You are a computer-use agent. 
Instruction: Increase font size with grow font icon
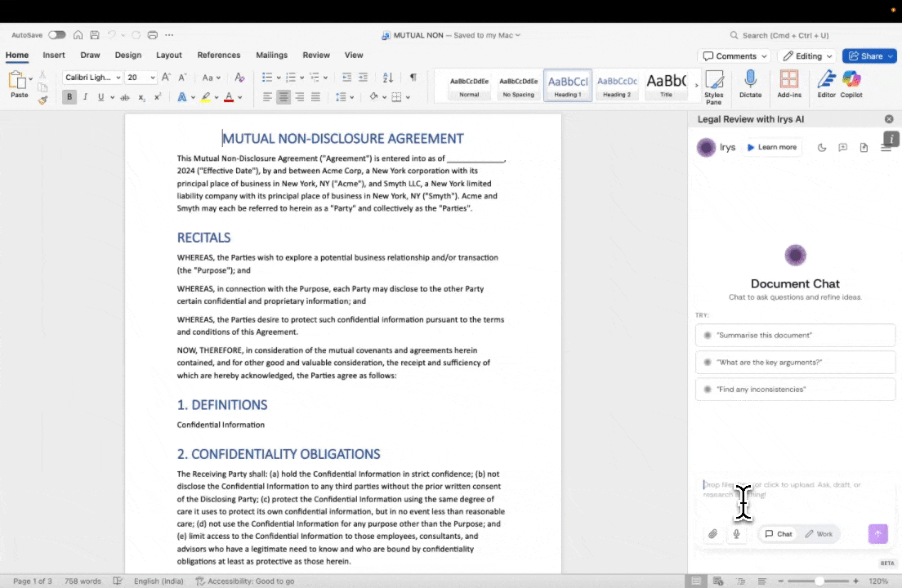pyautogui.click(x=166, y=77)
